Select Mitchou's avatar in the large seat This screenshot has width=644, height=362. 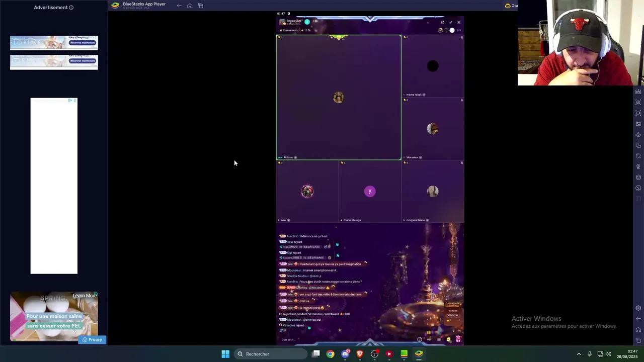coord(339,98)
